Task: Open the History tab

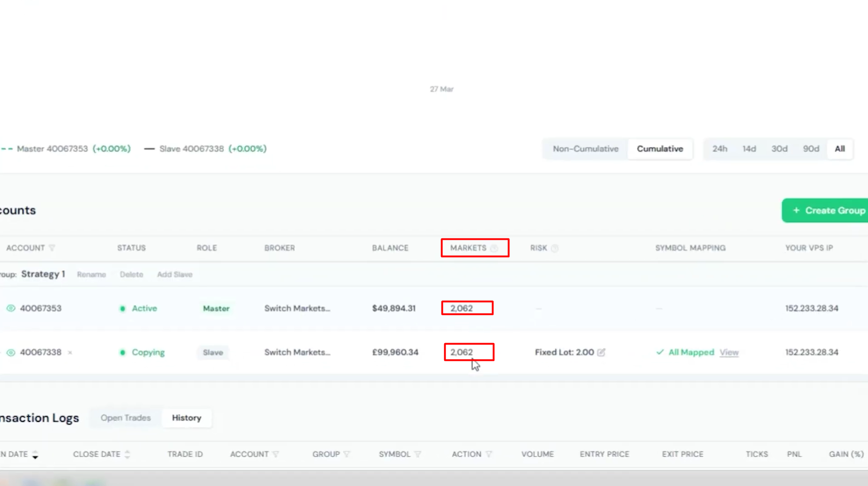Action: (x=187, y=418)
